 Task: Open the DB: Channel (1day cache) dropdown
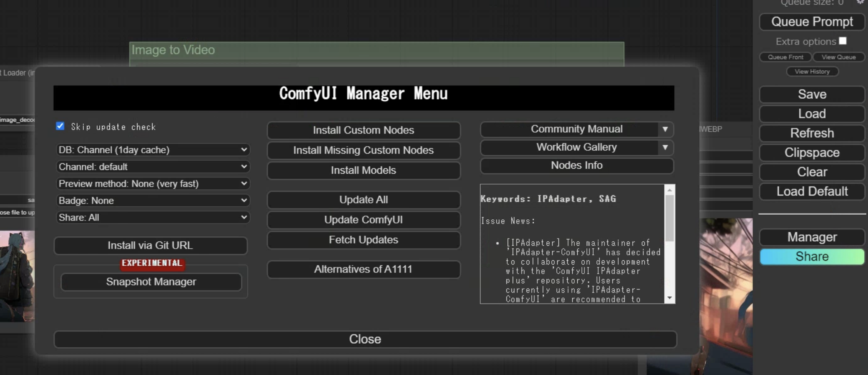click(x=153, y=150)
